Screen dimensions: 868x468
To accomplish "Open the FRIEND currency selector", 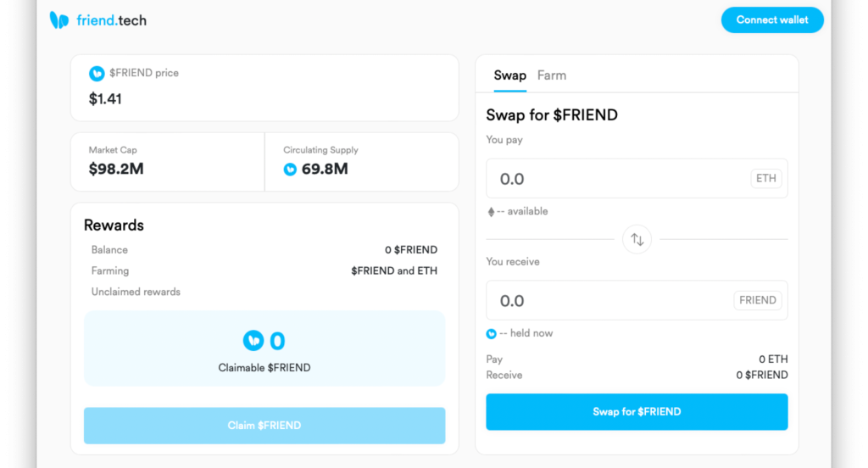I will pyautogui.click(x=757, y=300).
